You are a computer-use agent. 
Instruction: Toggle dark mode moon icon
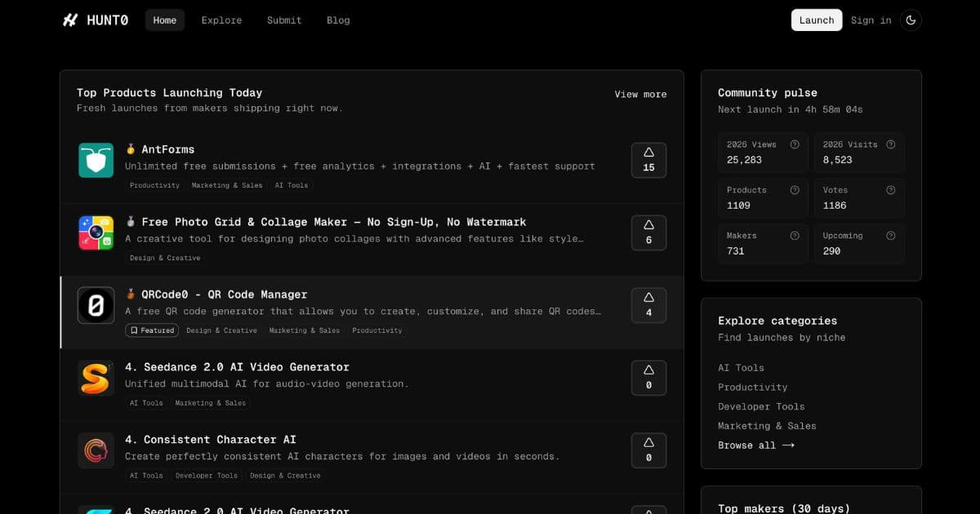[x=911, y=20]
